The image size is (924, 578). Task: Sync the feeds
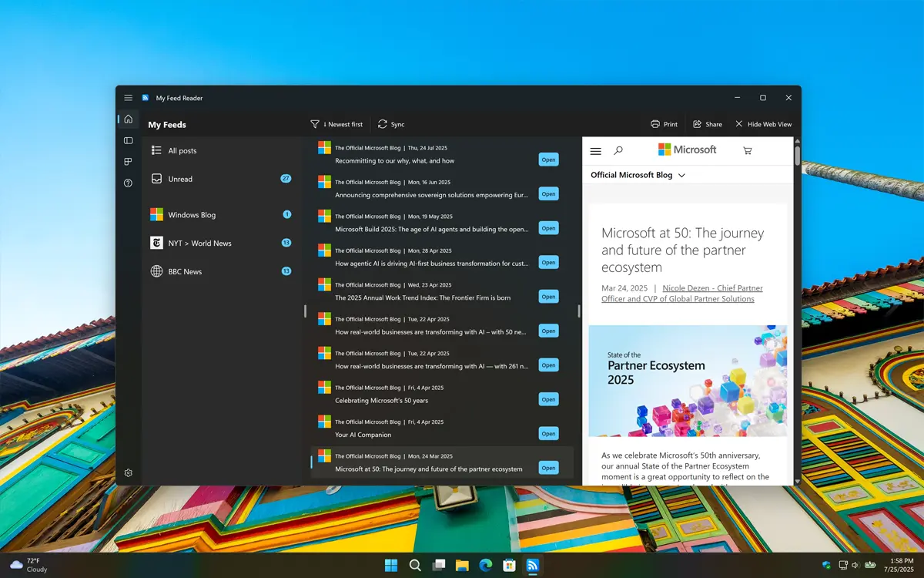391,124
